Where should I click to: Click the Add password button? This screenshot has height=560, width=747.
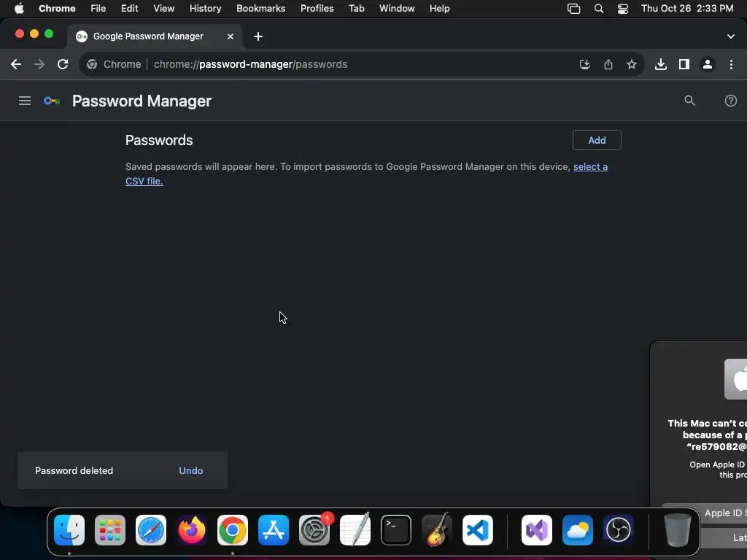597,140
